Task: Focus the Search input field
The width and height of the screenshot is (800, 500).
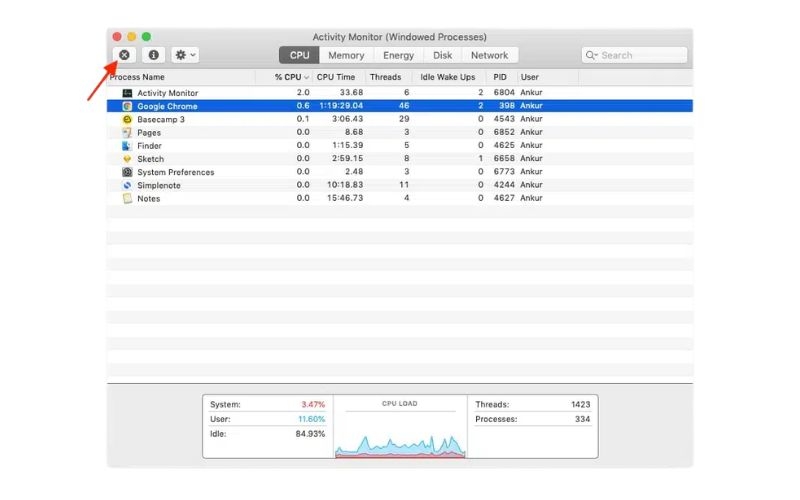Action: (634, 55)
